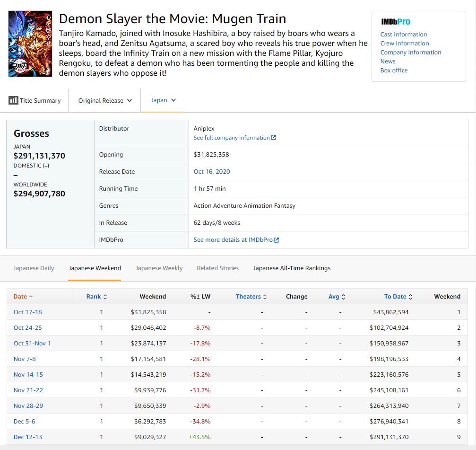This screenshot has height=450, width=476.
Task: Click external link icon beside company information
Action: click(x=274, y=138)
